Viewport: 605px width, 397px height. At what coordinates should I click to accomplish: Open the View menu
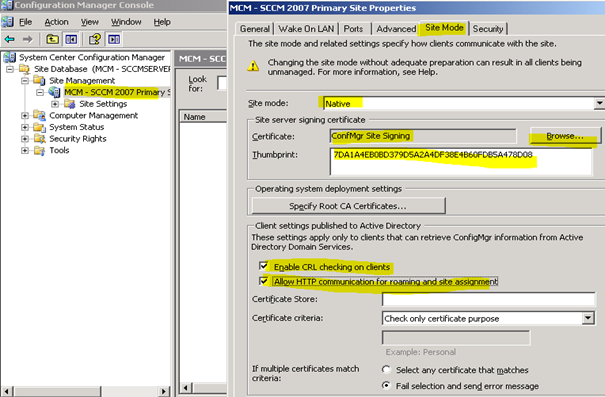(90, 22)
